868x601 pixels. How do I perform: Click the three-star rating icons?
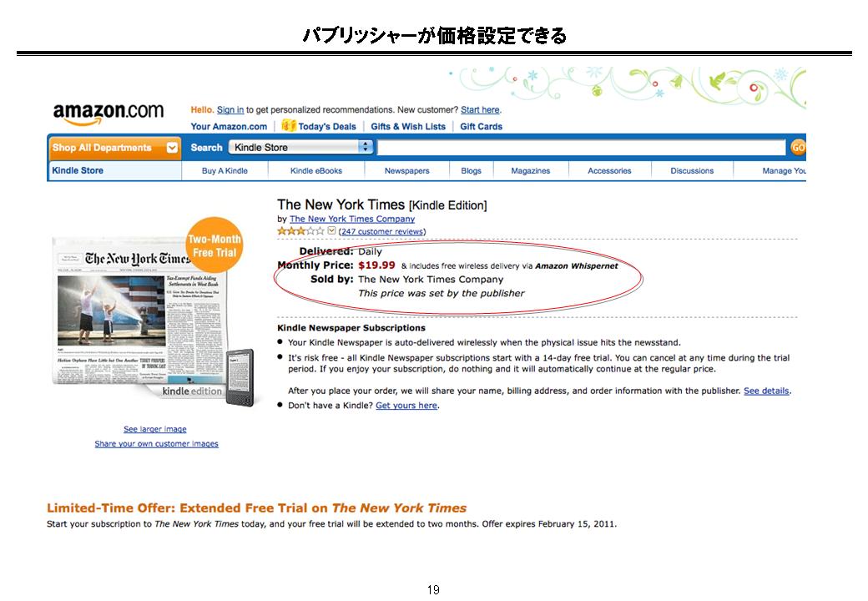[300, 230]
